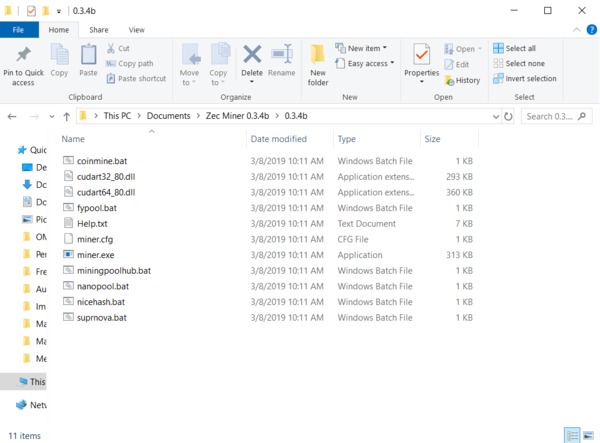Sort by the Size column header
This screenshot has height=443, width=600.
(432, 139)
